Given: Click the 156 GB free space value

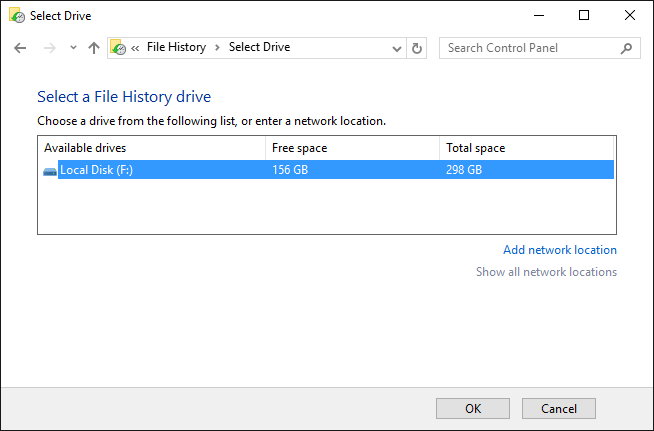Looking at the screenshot, I should point(290,170).
